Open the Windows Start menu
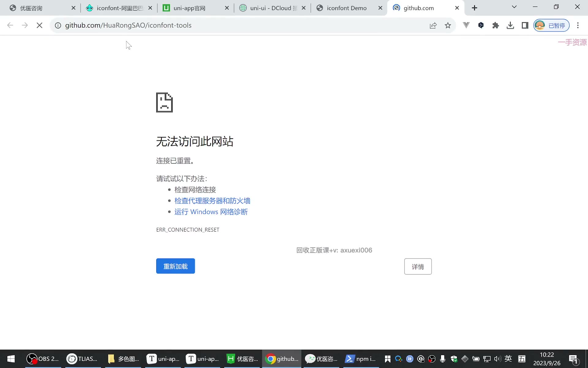The image size is (588, 368). pos(11,359)
